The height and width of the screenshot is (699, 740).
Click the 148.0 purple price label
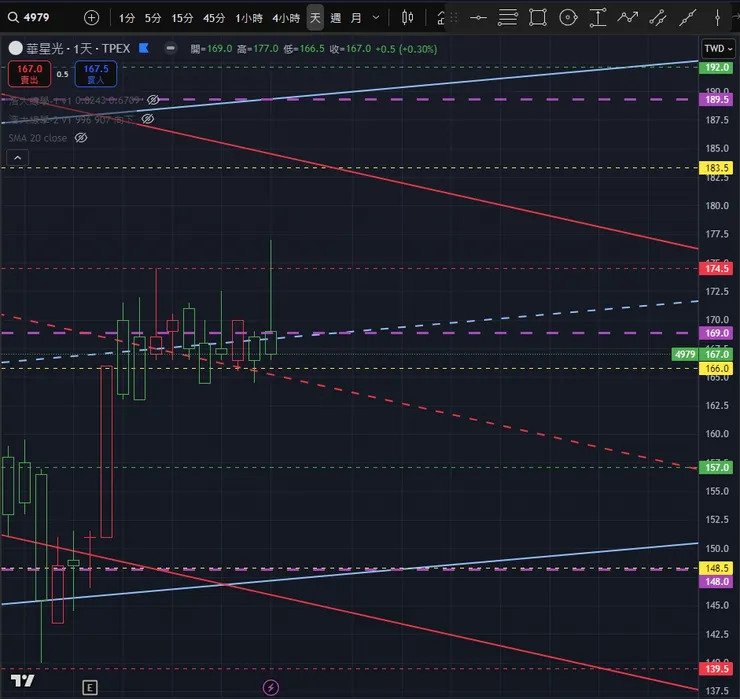coord(716,582)
